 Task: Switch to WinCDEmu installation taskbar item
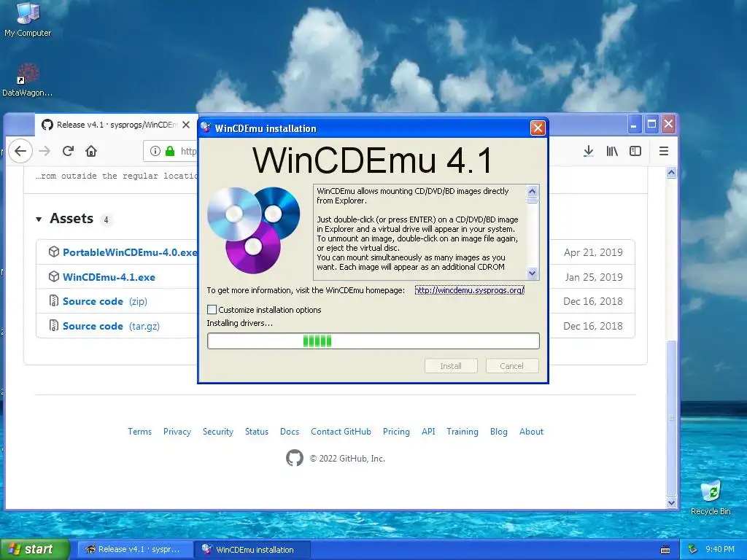(252, 550)
